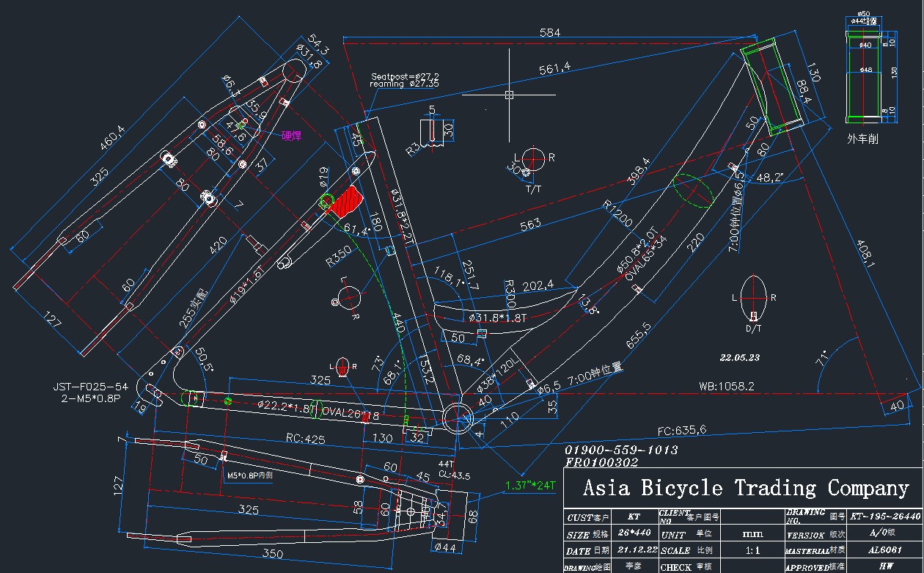Click the crosshair cursor pickbox

(509, 95)
